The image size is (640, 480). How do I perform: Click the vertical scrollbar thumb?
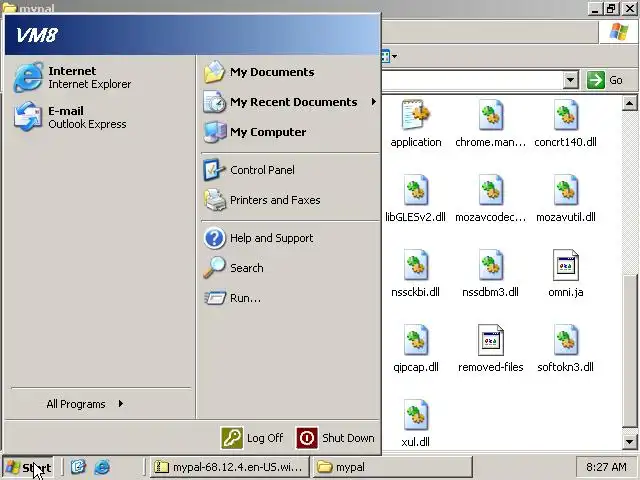pos(629,351)
